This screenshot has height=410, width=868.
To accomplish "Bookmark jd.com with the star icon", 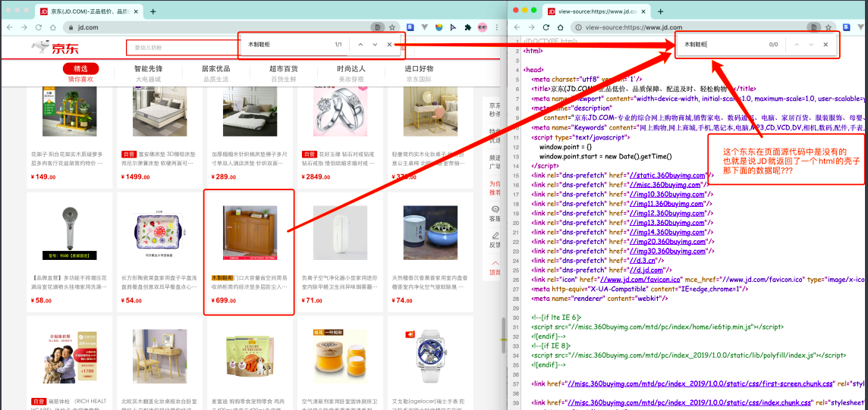I will point(392,27).
